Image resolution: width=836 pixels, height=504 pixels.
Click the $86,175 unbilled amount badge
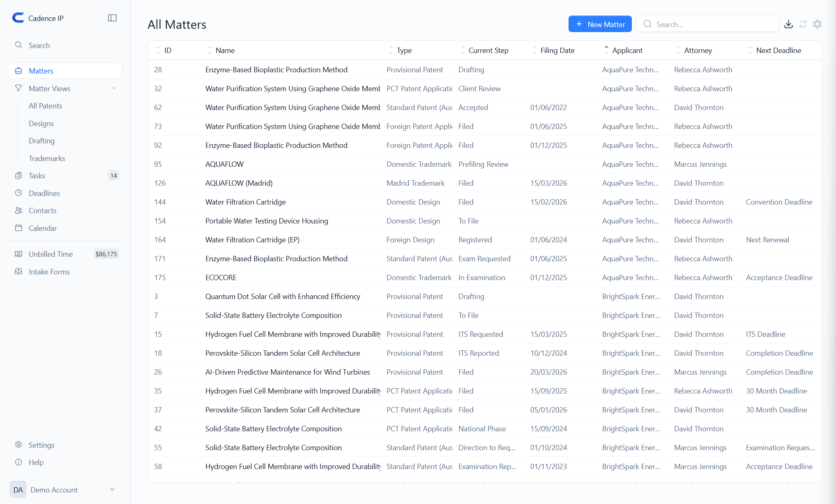pos(106,254)
